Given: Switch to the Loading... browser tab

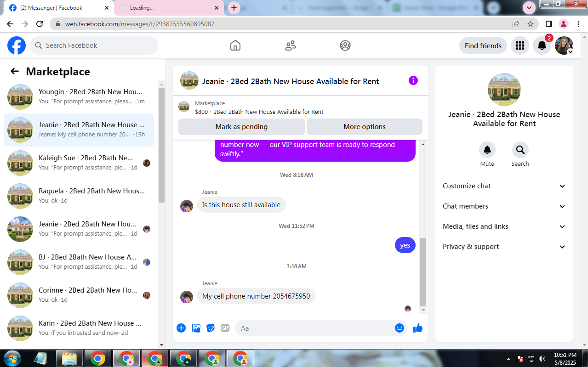Looking at the screenshot, I should (169, 8).
